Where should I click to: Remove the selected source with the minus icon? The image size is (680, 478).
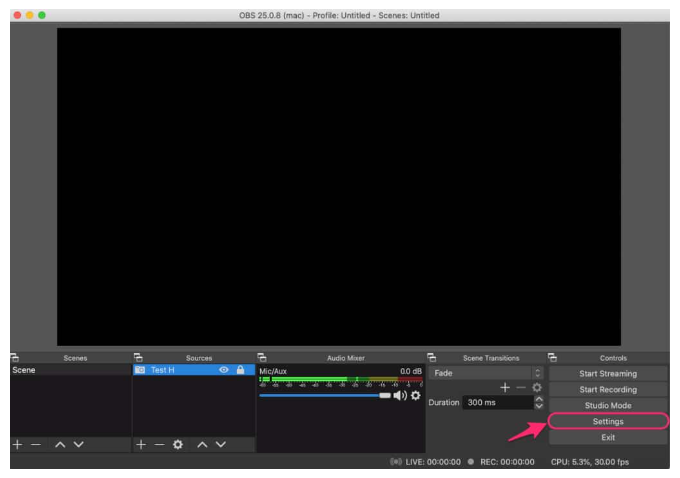point(160,445)
